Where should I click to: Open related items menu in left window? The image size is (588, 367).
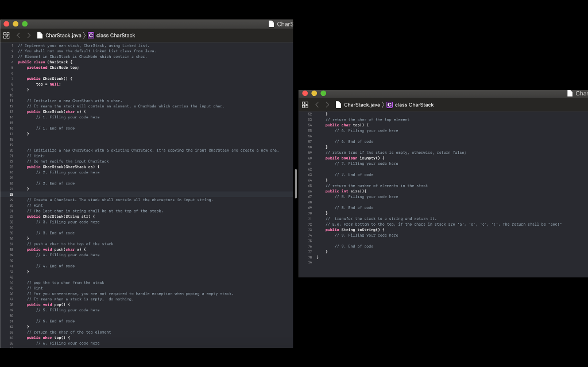pos(6,35)
